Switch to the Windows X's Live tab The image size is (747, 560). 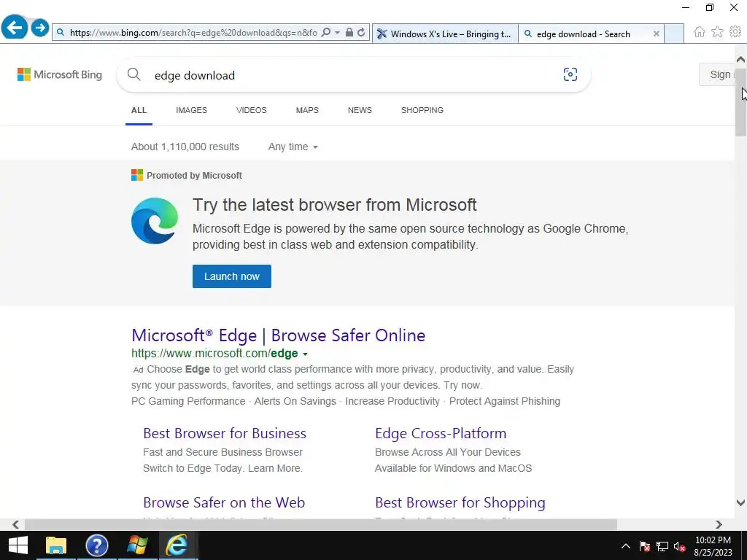445,34
